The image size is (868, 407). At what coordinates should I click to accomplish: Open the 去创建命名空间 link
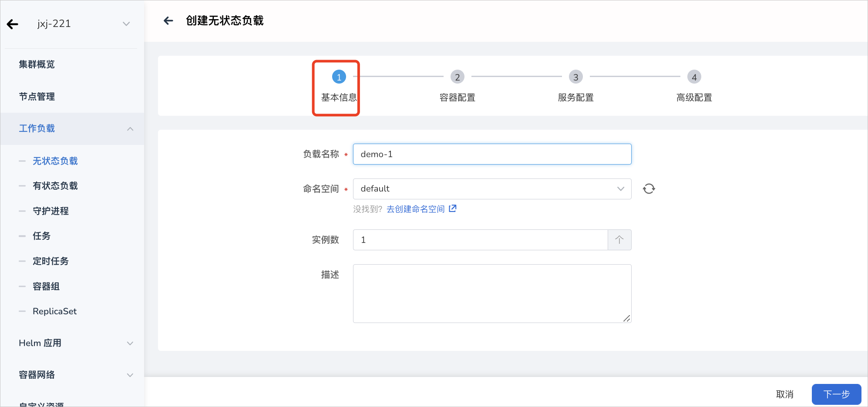tap(416, 209)
